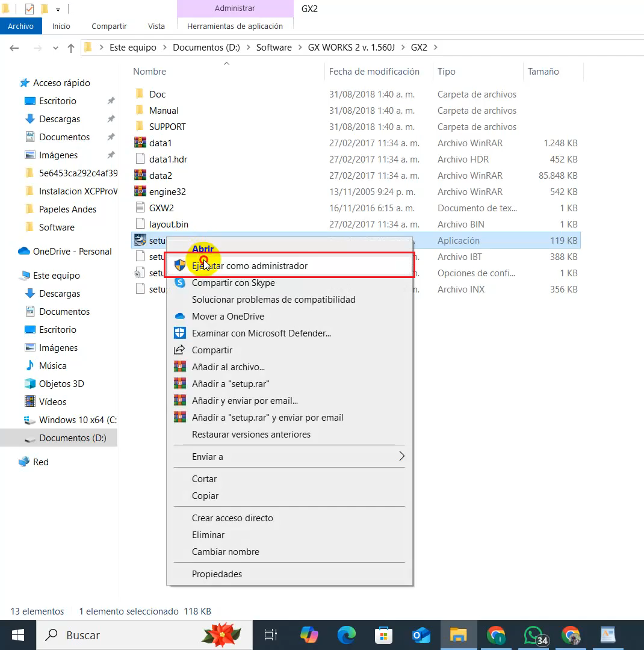Image resolution: width=644 pixels, height=650 pixels.
Task: Select Acceso rápido in navigation pane
Action: pos(61,83)
